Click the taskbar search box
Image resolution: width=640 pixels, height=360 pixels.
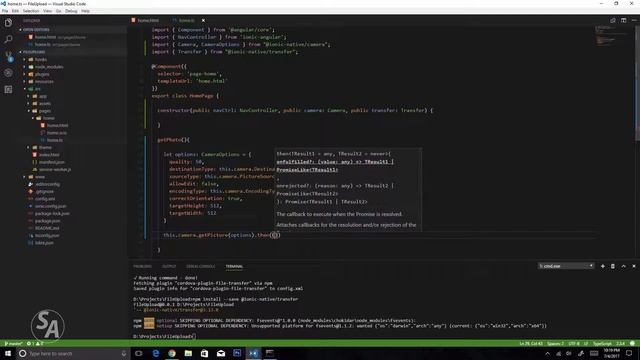pos(73,353)
